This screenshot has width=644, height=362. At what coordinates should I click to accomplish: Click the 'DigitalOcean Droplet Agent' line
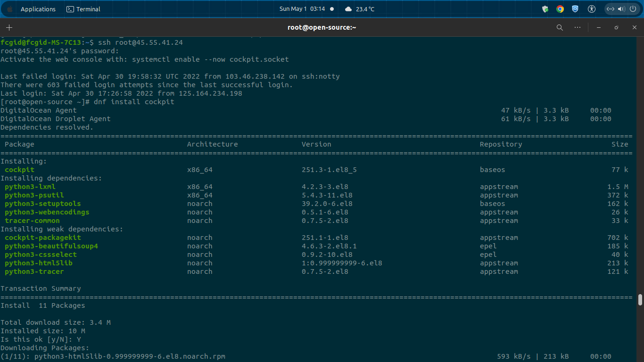(56, 119)
